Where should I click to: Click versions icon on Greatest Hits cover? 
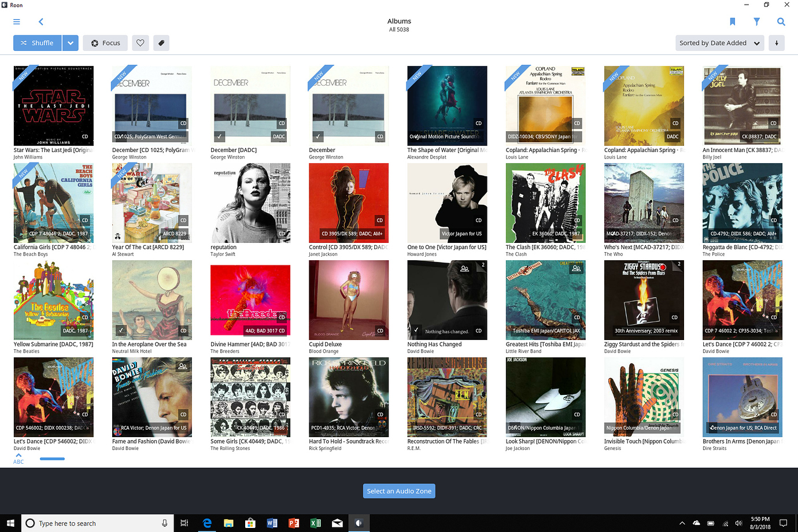coord(576,269)
